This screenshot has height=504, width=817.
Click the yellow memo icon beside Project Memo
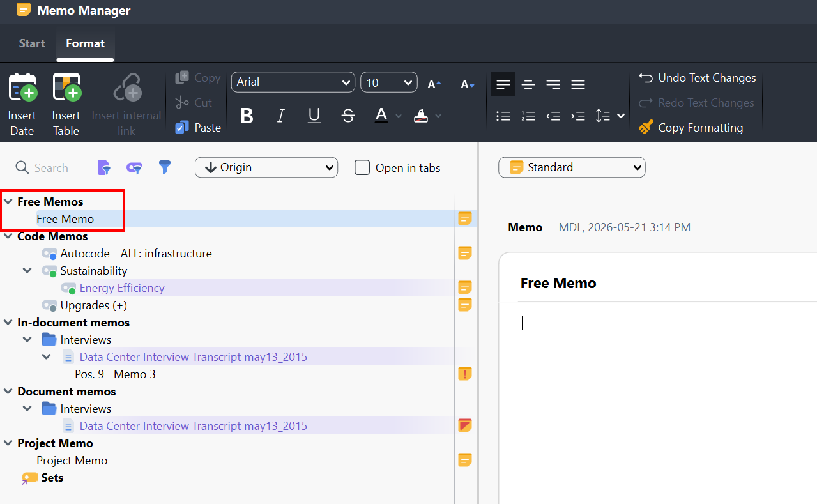[465, 461]
